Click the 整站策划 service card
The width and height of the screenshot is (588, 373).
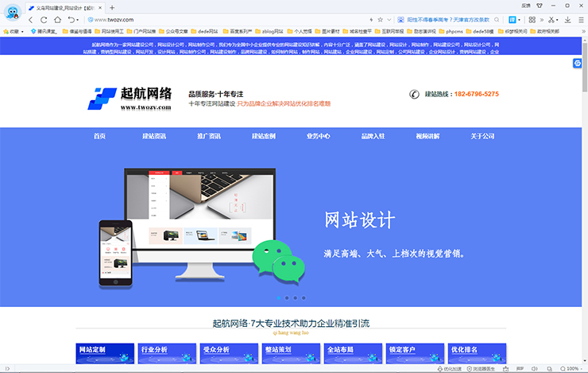pyautogui.click(x=291, y=353)
